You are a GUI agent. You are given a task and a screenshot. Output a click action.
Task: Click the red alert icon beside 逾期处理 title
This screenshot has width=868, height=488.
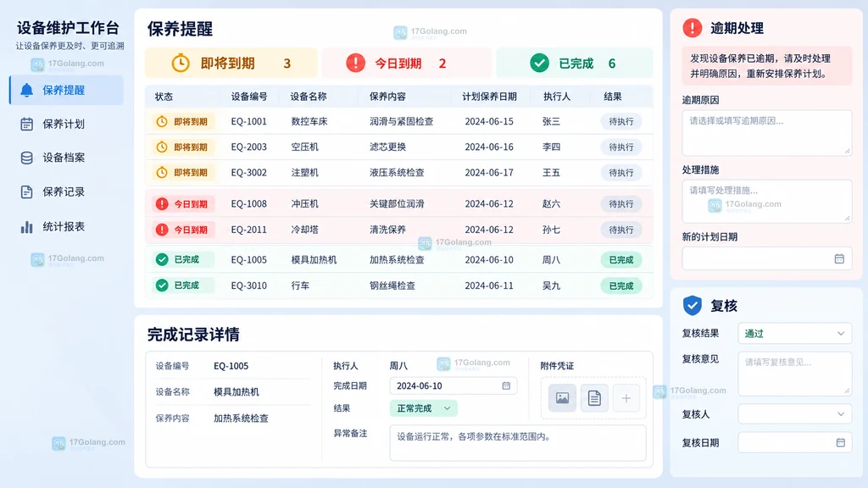coord(692,28)
